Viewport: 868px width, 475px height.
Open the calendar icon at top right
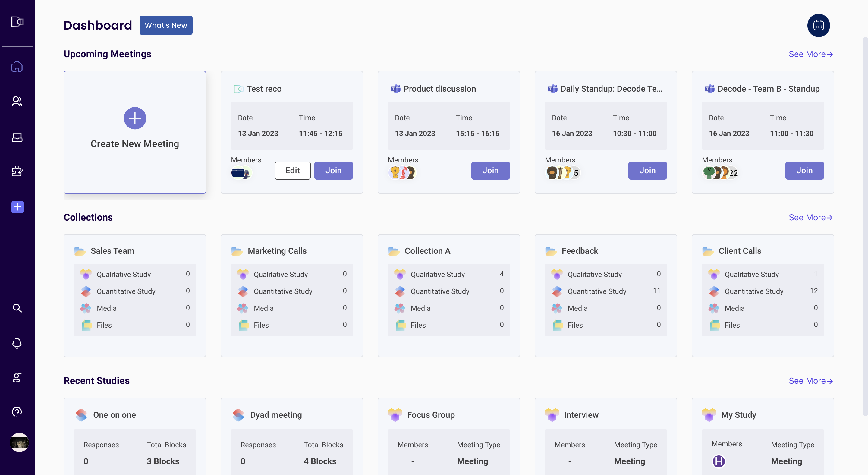coord(818,25)
